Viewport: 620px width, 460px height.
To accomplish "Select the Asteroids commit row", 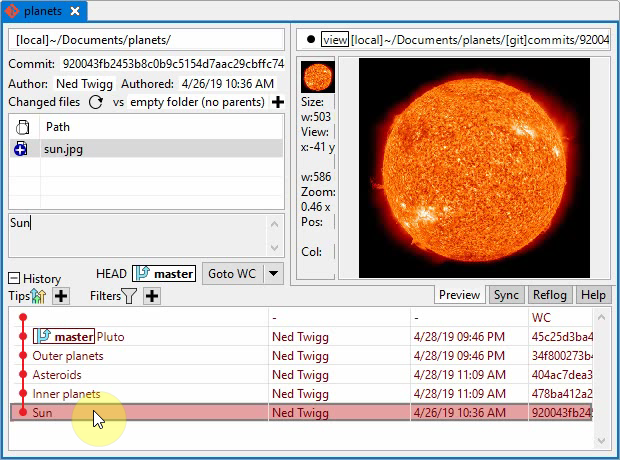I will point(58,375).
